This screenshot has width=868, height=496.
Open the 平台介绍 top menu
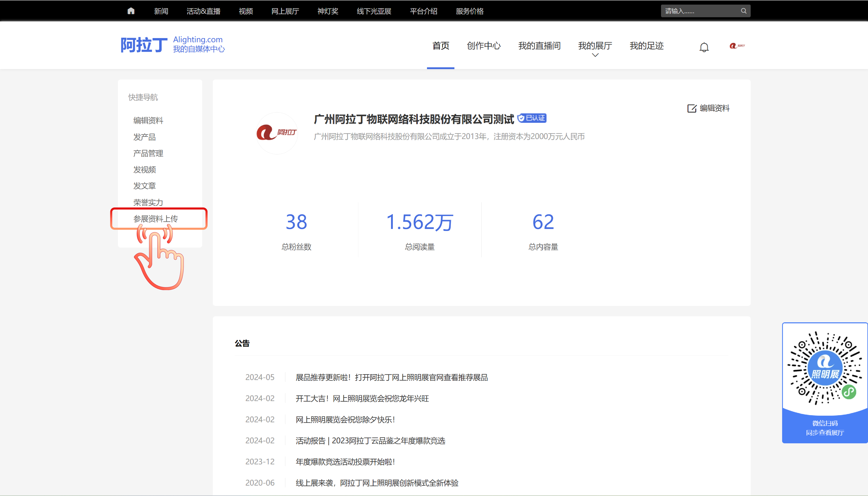(x=423, y=11)
